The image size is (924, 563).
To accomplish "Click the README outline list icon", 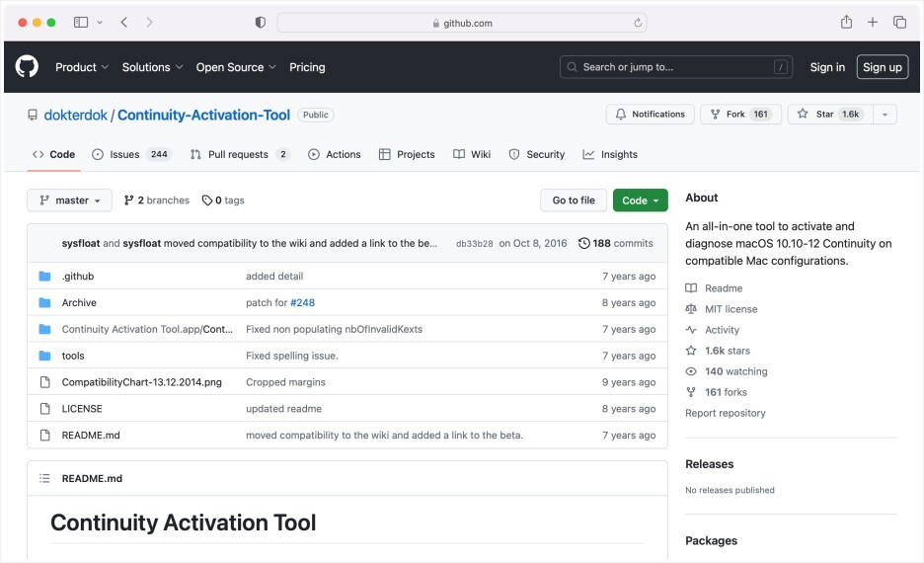I will 44,478.
